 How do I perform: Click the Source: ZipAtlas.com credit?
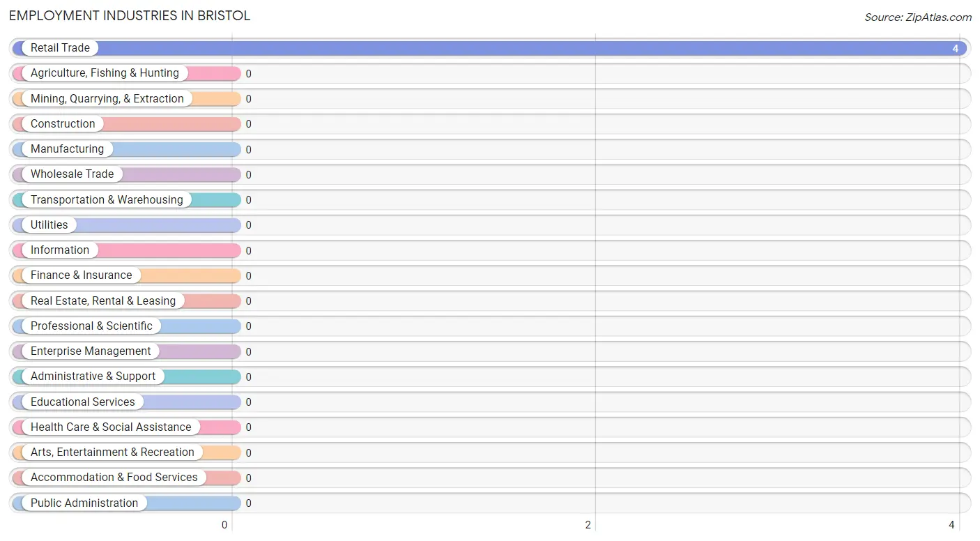[x=918, y=17]
